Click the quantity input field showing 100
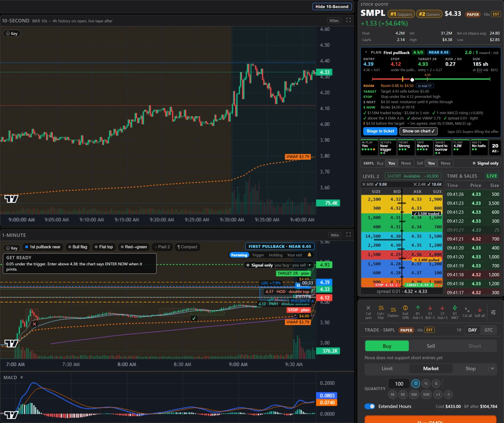The height and width of the screenshot is (423, 504). click(399, 384)
